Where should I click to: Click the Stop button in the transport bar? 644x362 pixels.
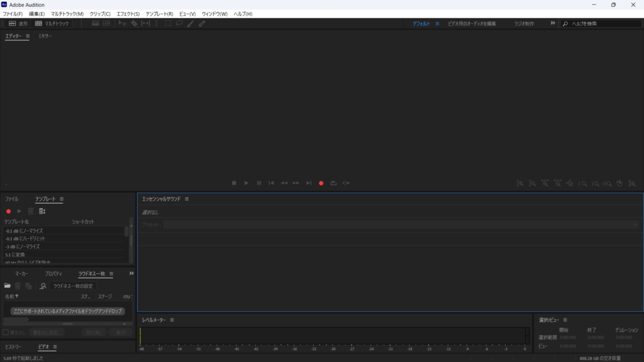tap(234, 183)
